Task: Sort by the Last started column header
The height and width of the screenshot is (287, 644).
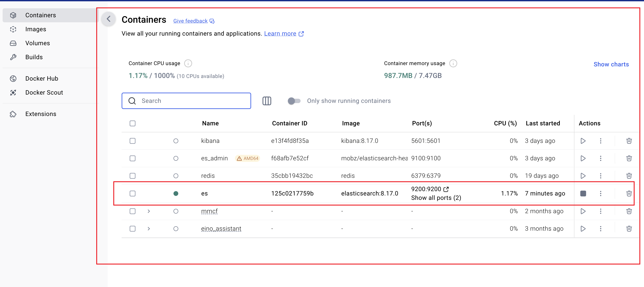Action: [543, 123]
